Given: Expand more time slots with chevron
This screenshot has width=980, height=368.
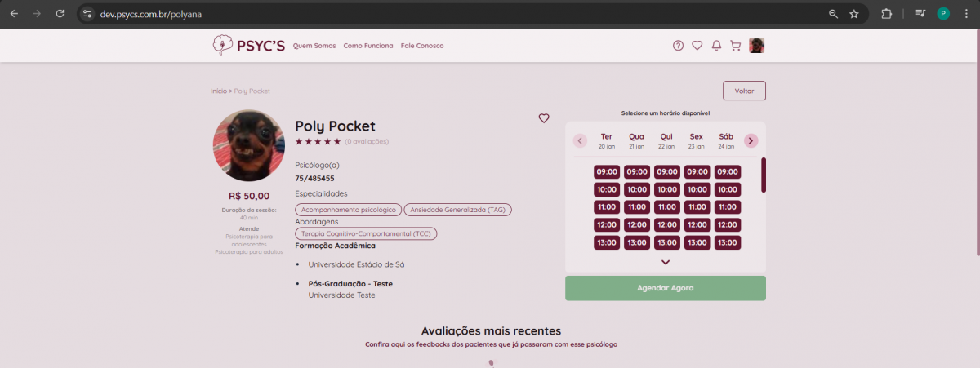Looking at the screenshot, I should click(666, 262).
